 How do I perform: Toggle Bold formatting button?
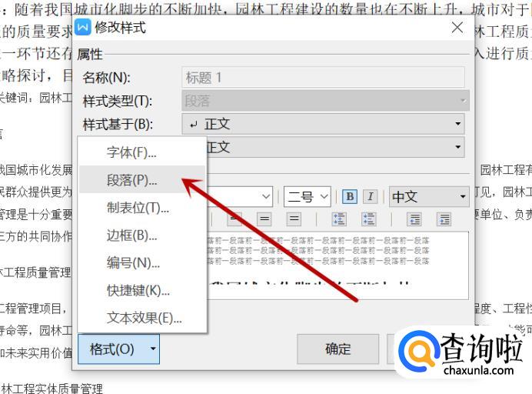coord(350,197)
